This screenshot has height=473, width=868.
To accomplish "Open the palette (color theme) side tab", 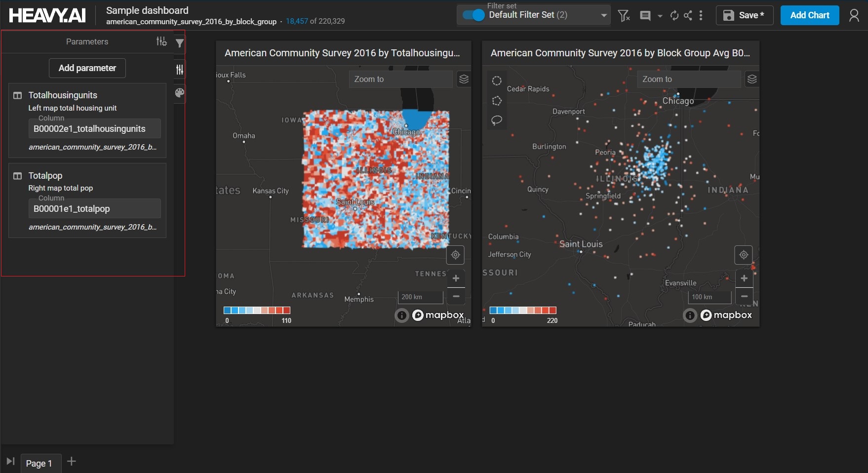I will click(x=180, y=93).
